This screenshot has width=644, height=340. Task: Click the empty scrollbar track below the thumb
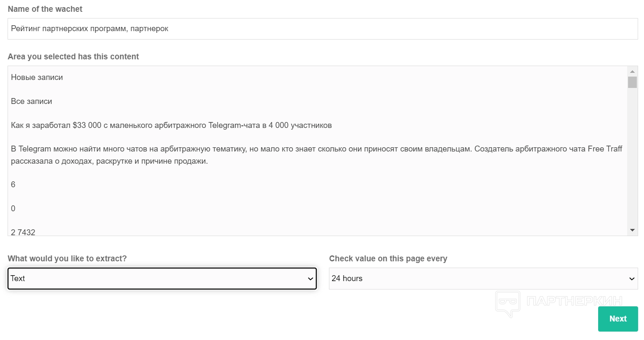click(x=632, y=160)
